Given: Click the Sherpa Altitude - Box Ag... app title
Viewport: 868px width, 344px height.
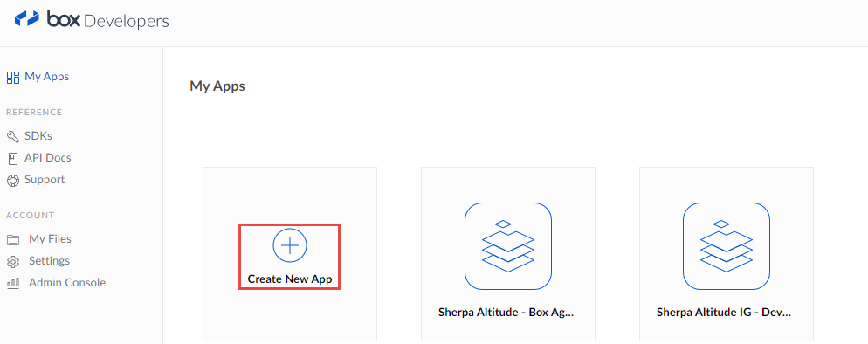Looking at the screenshot, I should coord(506,312).
